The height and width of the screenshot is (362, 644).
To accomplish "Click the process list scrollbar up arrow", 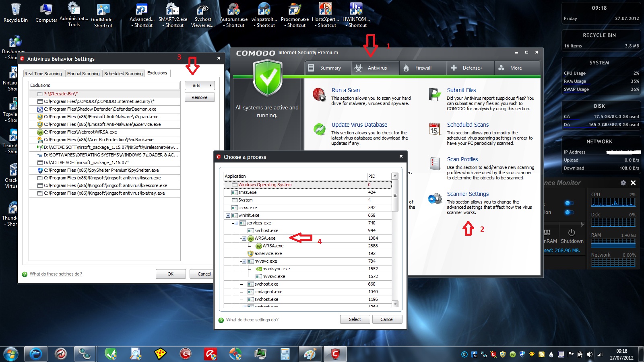I will click(395, 176).
